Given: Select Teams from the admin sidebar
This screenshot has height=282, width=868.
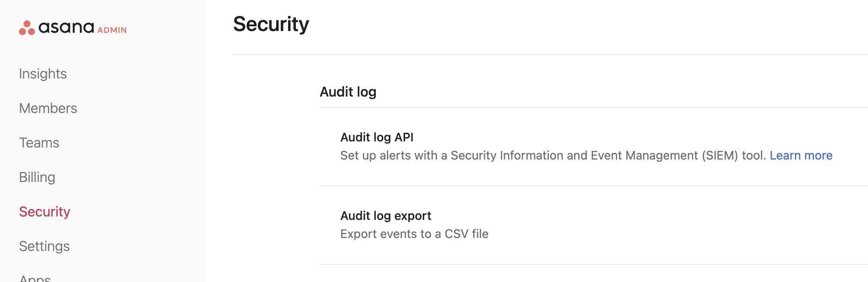Looking at the screenshot, I should tap(39, 143).
